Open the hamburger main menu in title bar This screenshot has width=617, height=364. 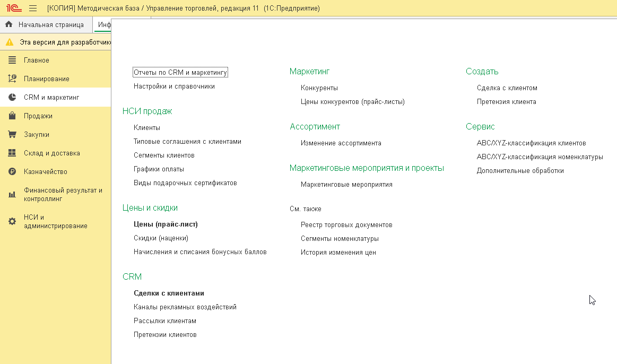[33, 8]
